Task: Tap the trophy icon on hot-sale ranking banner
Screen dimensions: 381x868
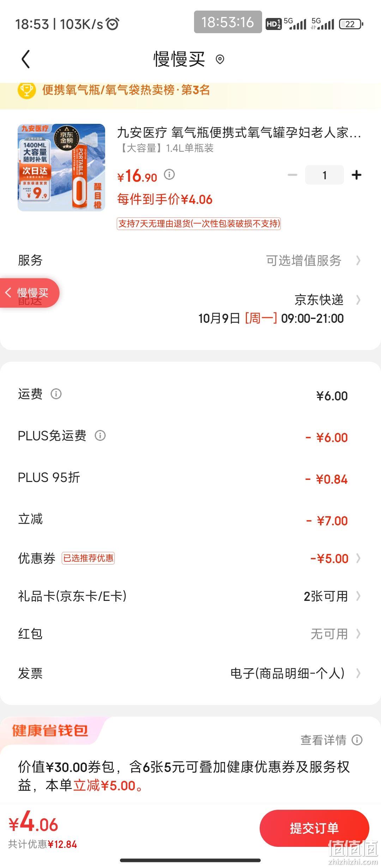Action: (27, 90)
